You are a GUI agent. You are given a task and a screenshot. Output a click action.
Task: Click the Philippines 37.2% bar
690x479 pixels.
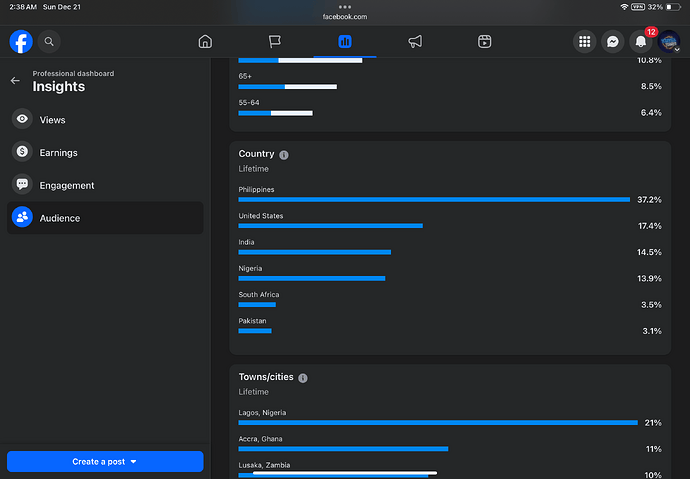pyautogui.click(x=434, y=199)
